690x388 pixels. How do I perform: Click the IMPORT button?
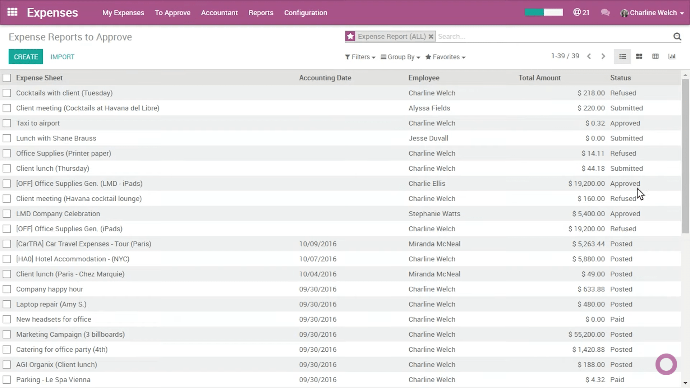(62, 57)
